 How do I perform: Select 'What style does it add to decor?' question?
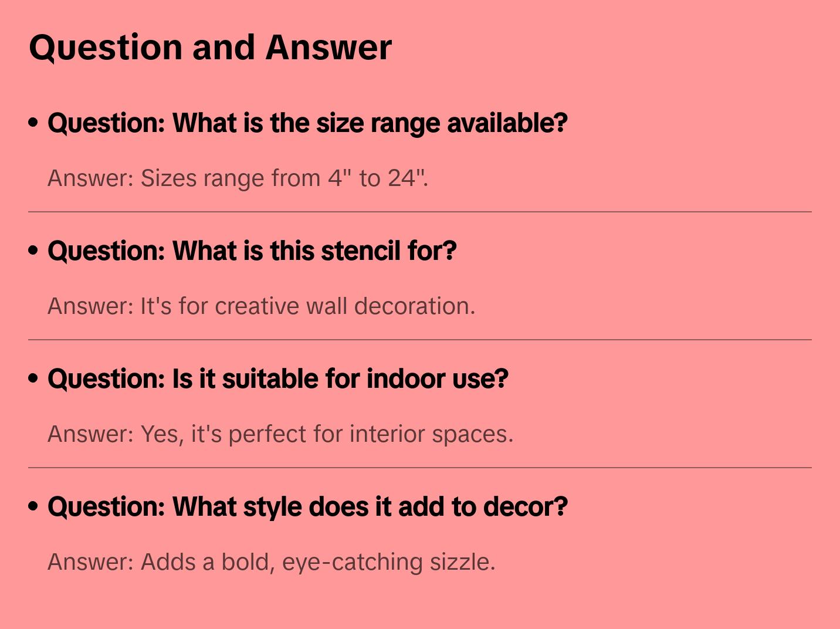[x=307, y=506]
